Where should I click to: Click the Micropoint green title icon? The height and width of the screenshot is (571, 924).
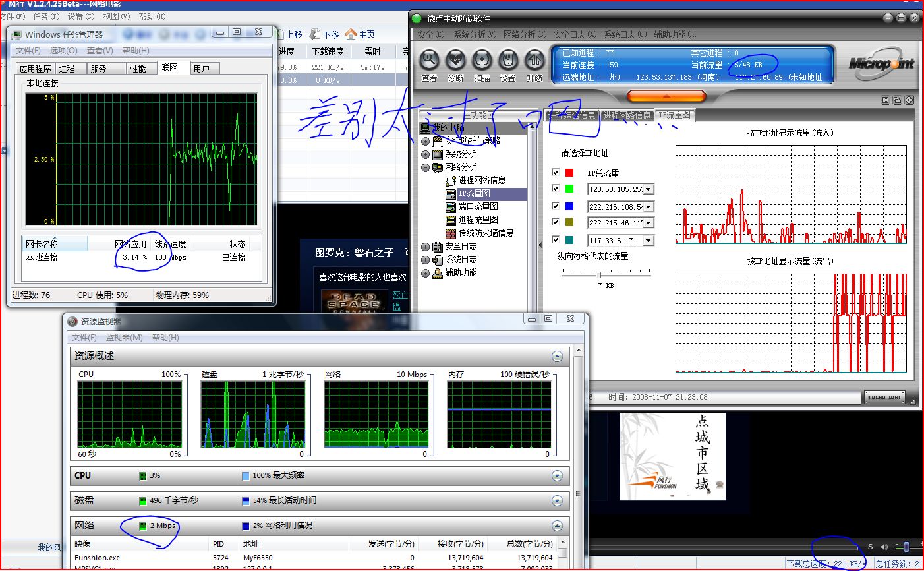(417, 18)
